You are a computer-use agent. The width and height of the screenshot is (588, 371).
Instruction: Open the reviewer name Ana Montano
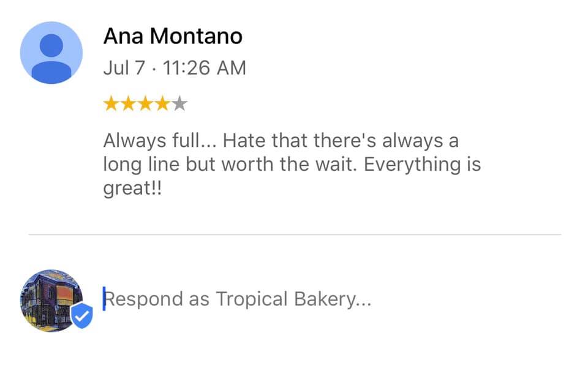(173, 36)
